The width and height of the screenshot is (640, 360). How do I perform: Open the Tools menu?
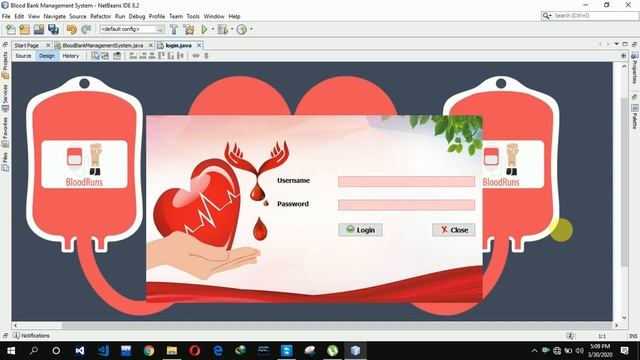(193, 16)
